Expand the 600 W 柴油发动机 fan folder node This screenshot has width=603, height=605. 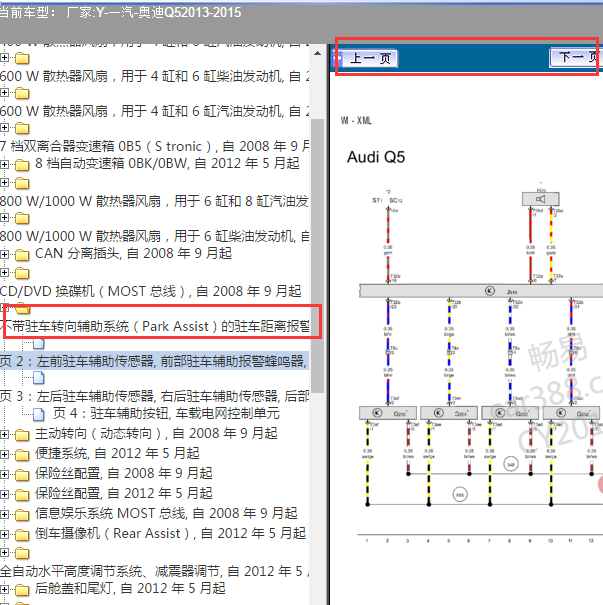pyautogui.click(x=4, y=57)
